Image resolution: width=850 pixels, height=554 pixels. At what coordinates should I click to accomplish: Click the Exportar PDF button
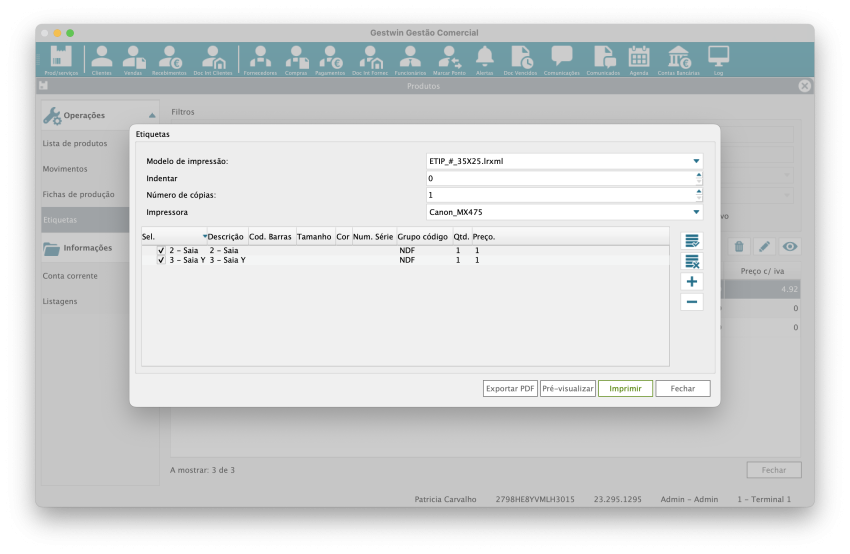[510, 388]
